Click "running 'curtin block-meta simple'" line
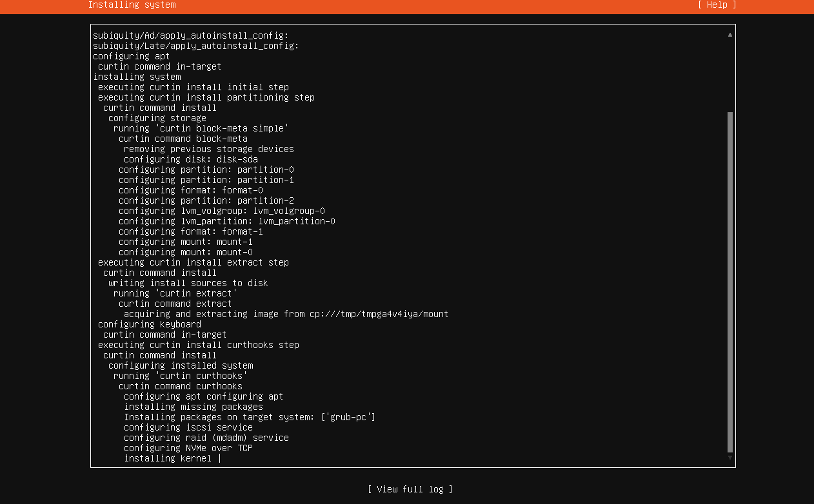Viewport: 814px width, 504px height. click(x=201, y=128)
